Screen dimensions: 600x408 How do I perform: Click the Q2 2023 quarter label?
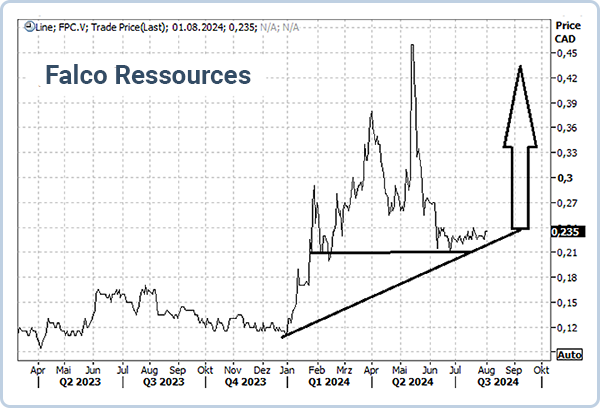click(80, 382)
